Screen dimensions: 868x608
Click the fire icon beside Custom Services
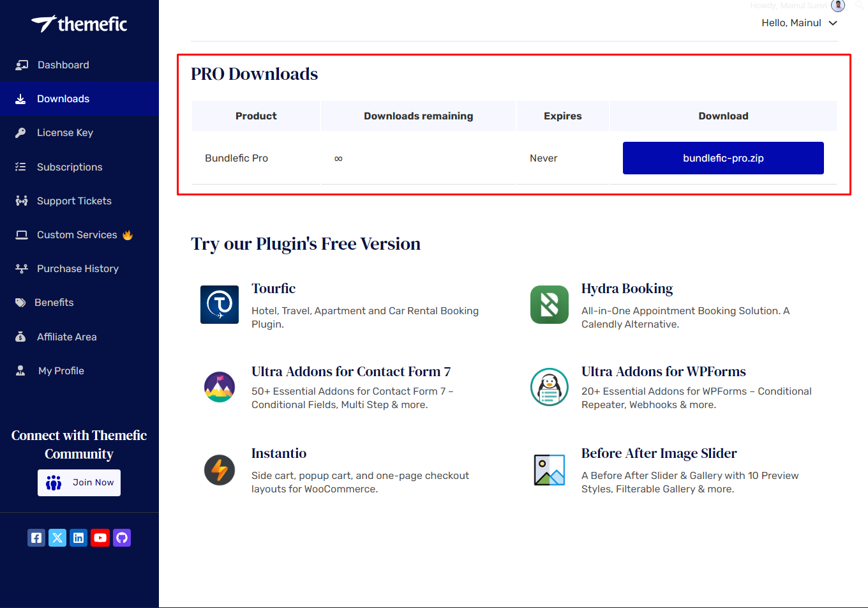(x=128, y=235)
